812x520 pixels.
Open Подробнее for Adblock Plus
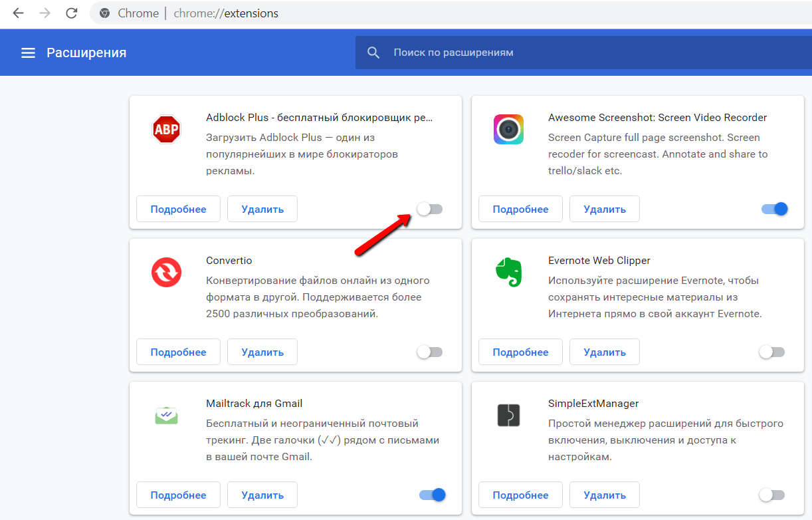coord(178,209)
